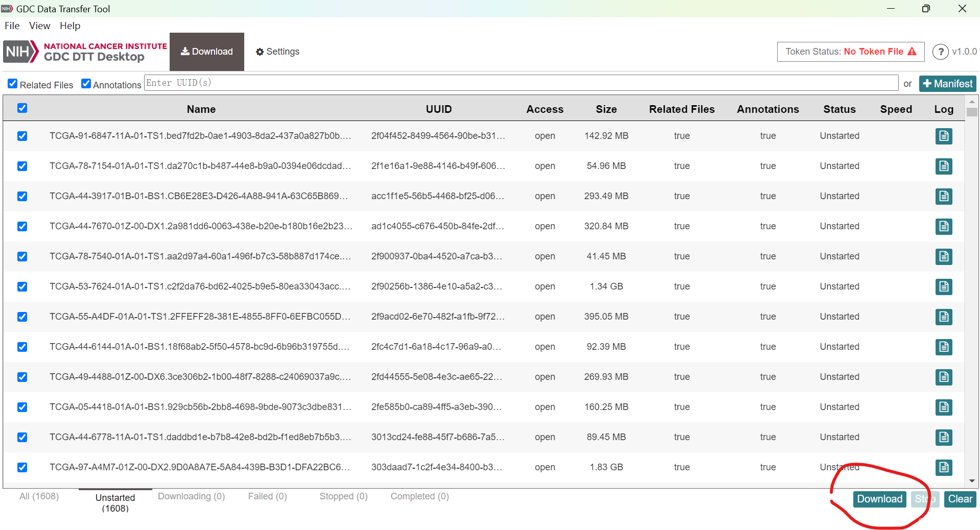This screenshot has height=530, width=980.
Task: Open the View menu
Action: [x=39, y=26]
